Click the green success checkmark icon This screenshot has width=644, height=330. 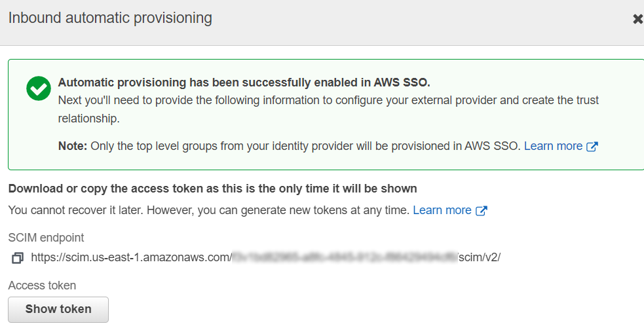[39, 88]
